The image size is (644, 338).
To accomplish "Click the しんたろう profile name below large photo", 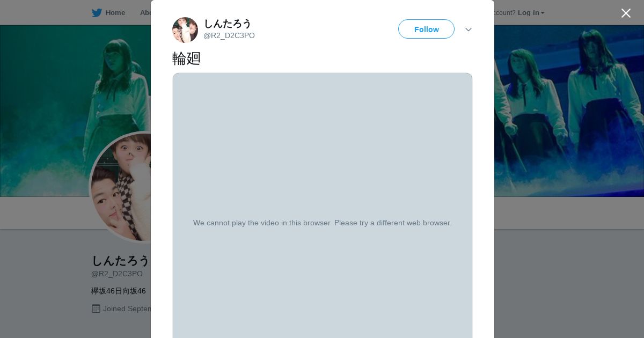I will [x=120, y=261].
